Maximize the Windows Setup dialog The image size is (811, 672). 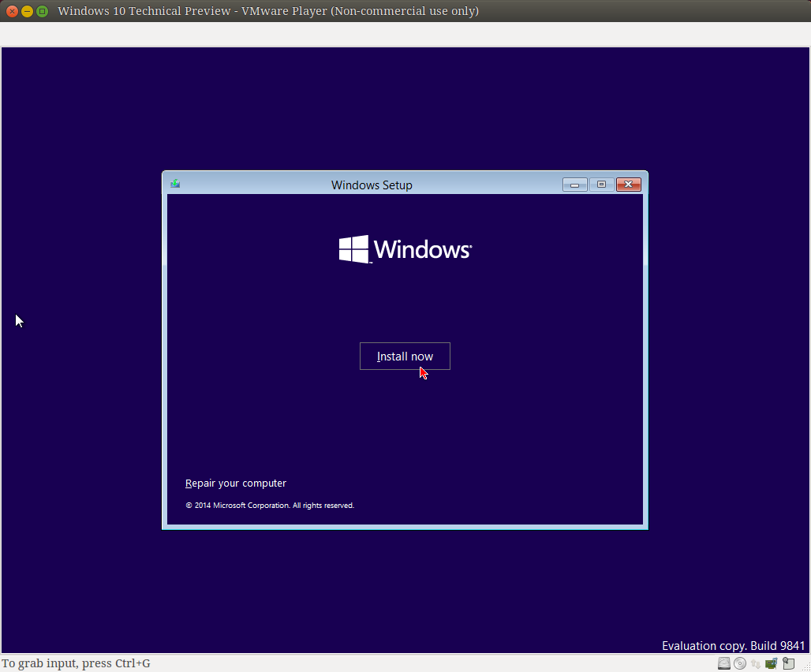[x=601, y=185]
